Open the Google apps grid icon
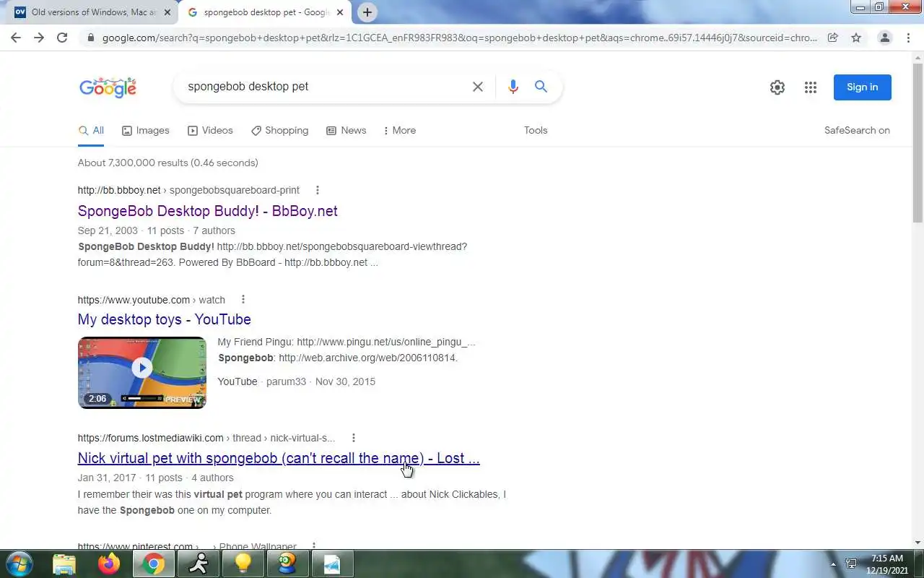The height and width of the screenshot is (578, 924). [811, 87]
